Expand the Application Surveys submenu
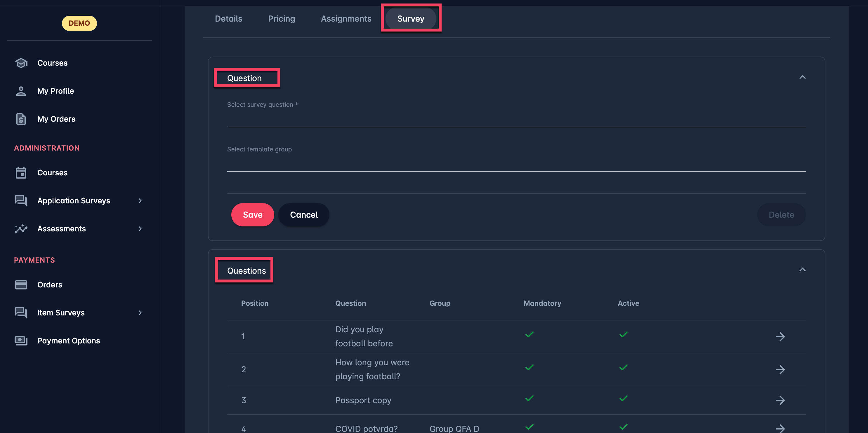The width and height of the screenshot is (868, 433). [140, 201]
